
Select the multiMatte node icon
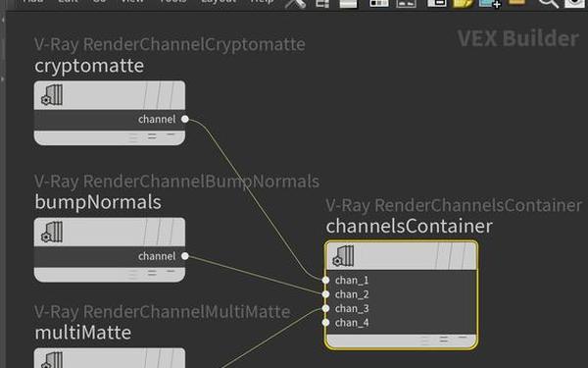click(52, 360)
